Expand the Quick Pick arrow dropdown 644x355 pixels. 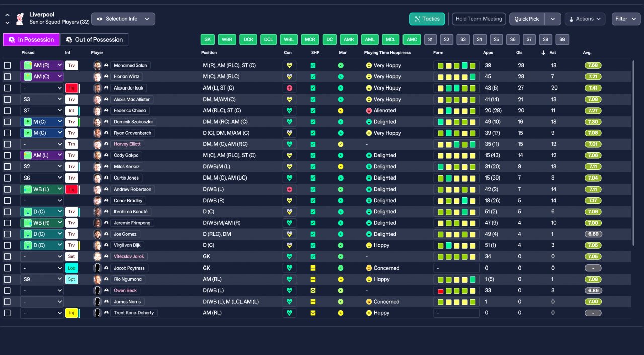(x=553, y=19)
